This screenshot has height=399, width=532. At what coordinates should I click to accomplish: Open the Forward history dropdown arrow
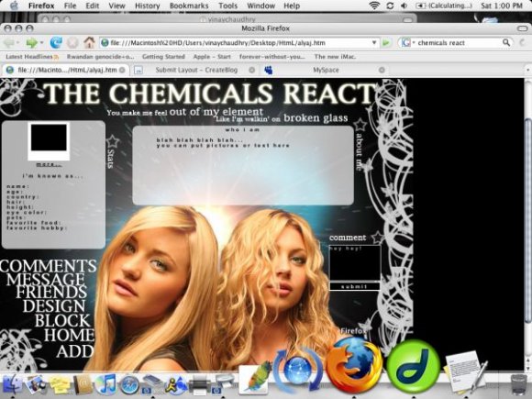pyautogui.click(x=41, y=43)
